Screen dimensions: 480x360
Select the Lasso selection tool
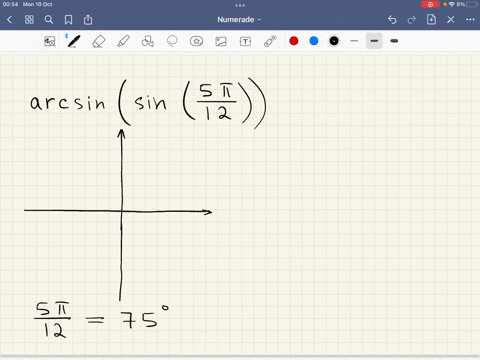tap(172, 41)
